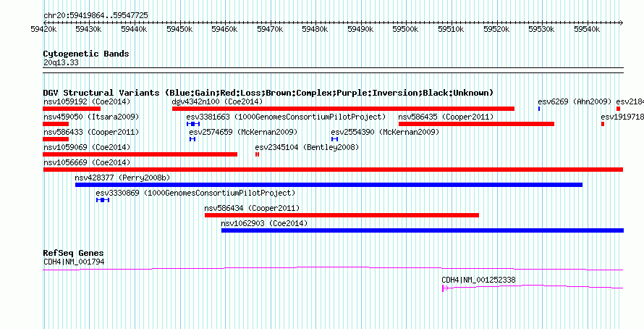Click the RefSeq Genes track title
This screenshot has width=644, height=329.
pos(74,253)
